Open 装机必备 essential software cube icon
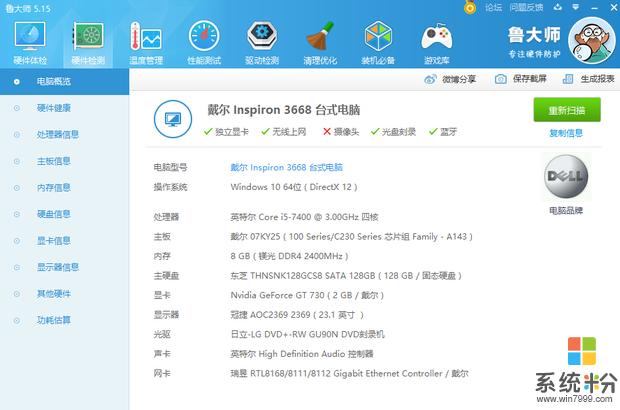Viewport: 620px width, 410px height. pyautogui.click(x=378, y=41)
